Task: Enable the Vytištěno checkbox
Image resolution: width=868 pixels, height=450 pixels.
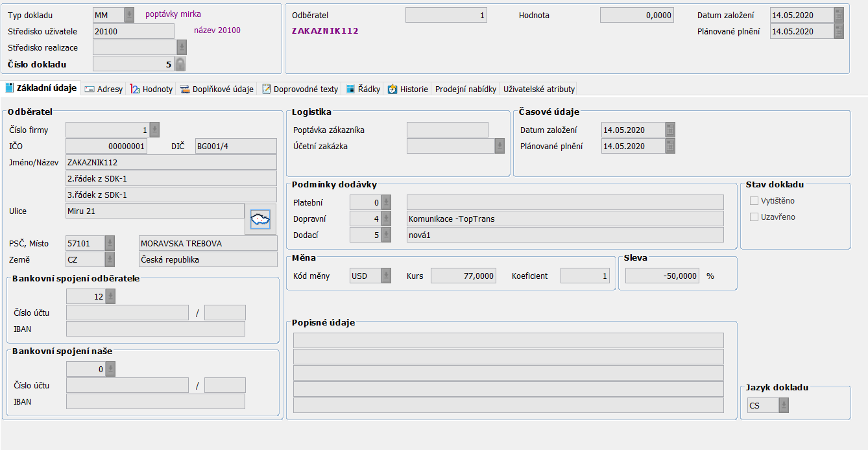Action: [x=754, y=201]
